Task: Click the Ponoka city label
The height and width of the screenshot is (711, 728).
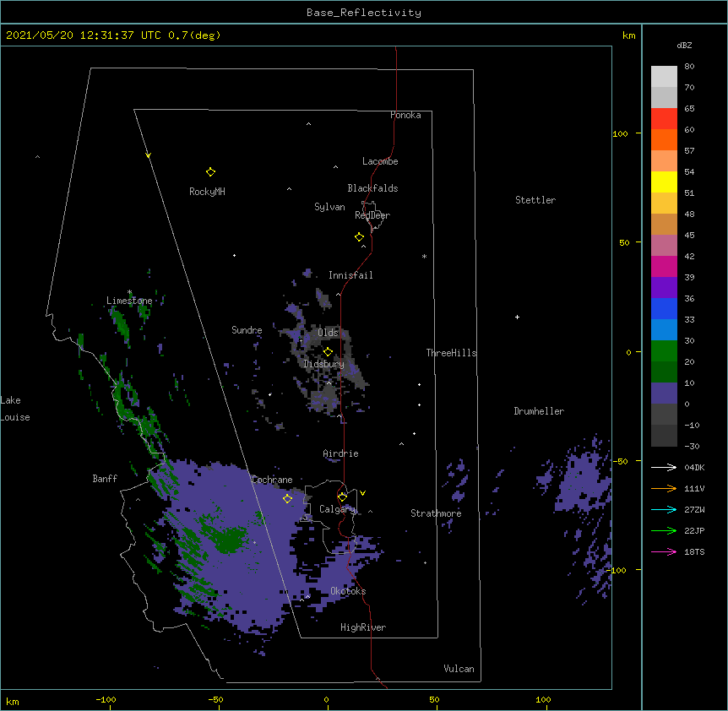Action: pyautogui.click(x=405, y=115)
